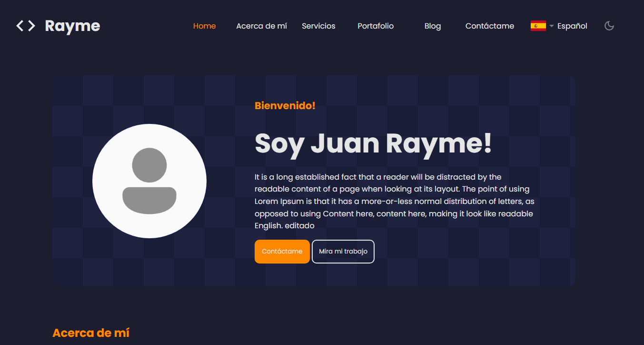
Task: Navigate to the Portafolio section
Action: (376, 26)
